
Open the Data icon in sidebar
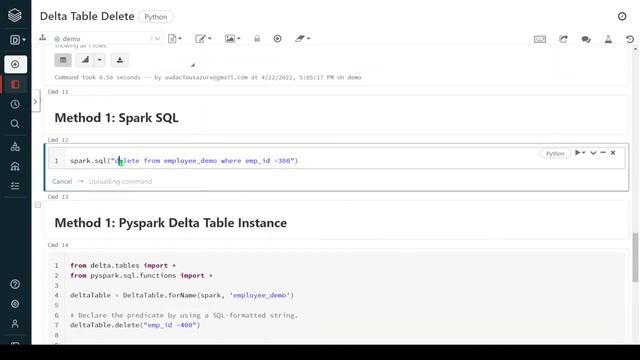pos(15,147)
